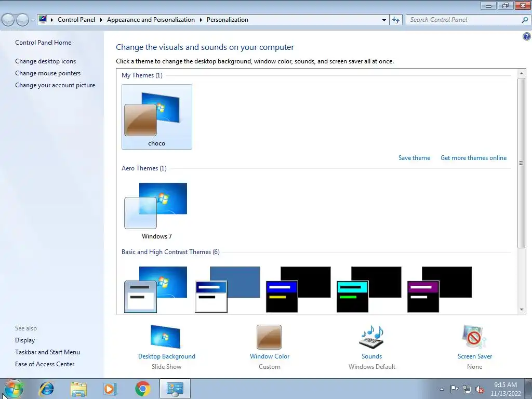Click Save theme link
This screenshot has height=399, width=532.
coord(414,158)
